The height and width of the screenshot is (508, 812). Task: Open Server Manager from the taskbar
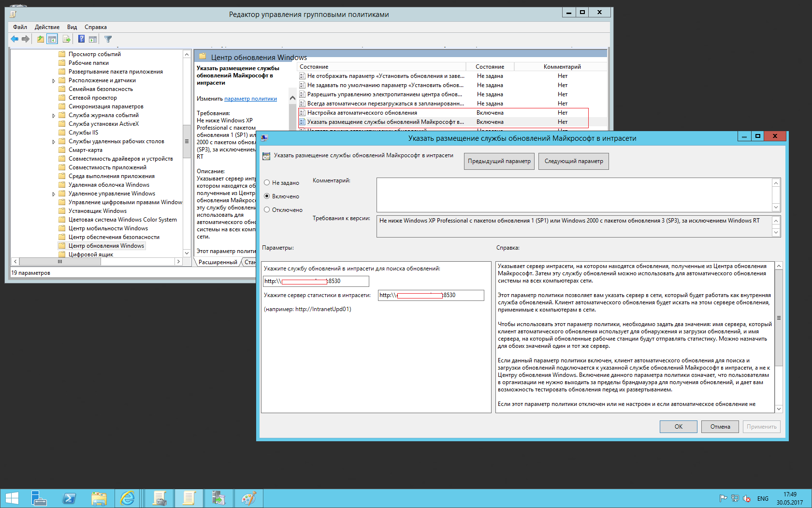tap(39, 498)
